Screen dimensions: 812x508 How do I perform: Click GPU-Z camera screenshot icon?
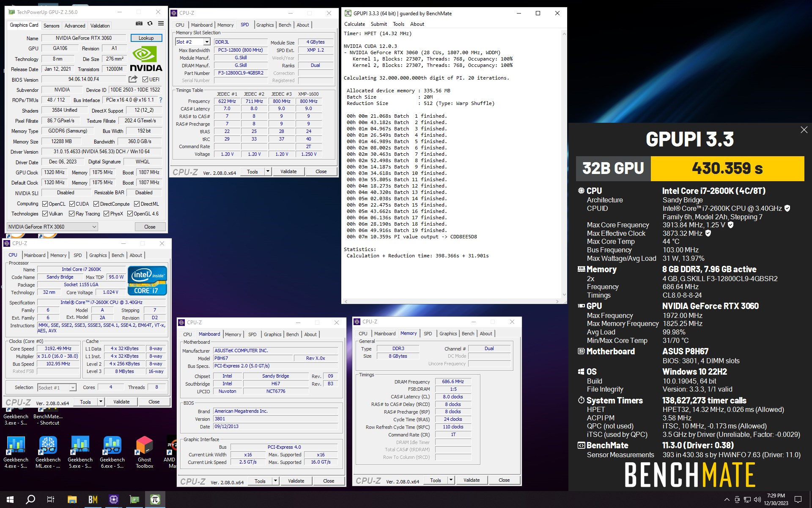139,24
